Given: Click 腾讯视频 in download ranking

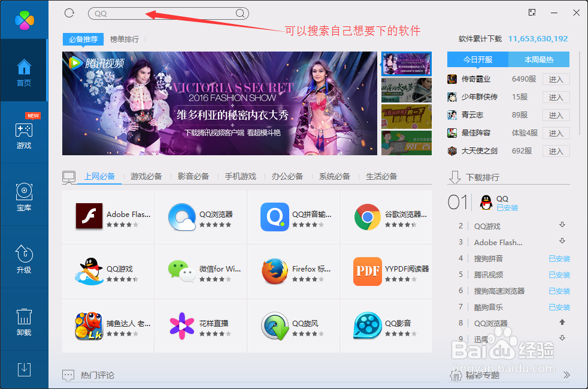Looking at the screenshot, I should point(488,275).
